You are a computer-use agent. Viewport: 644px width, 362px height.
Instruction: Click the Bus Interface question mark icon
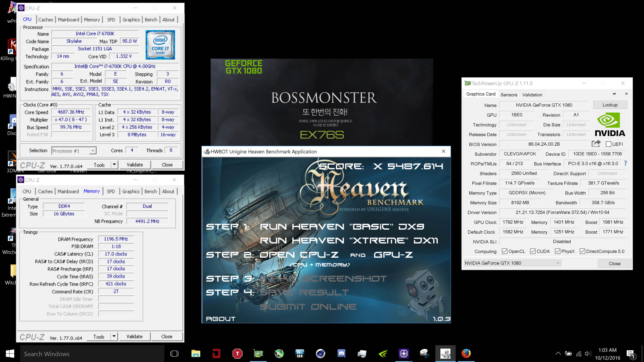tap(626, 163)
